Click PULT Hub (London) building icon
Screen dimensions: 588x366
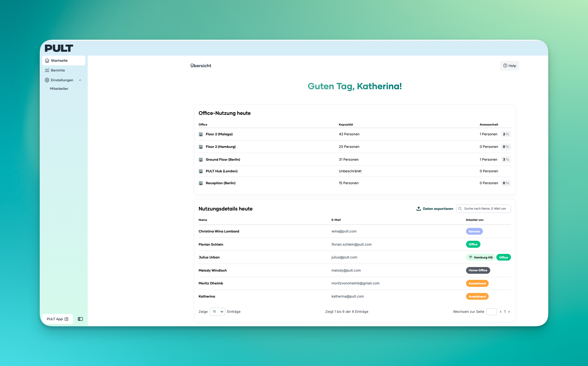(201, 171)
